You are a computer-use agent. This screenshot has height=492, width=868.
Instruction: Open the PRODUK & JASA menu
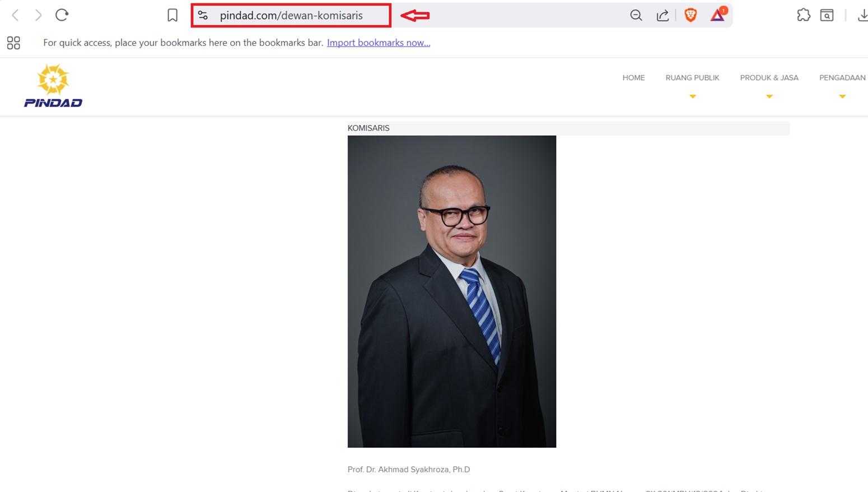769,78
